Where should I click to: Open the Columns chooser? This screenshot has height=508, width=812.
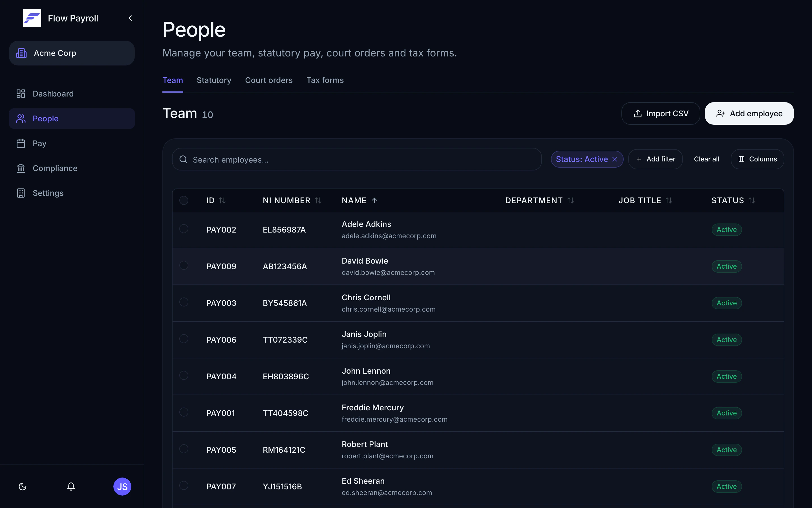click(x=757, y=159)
